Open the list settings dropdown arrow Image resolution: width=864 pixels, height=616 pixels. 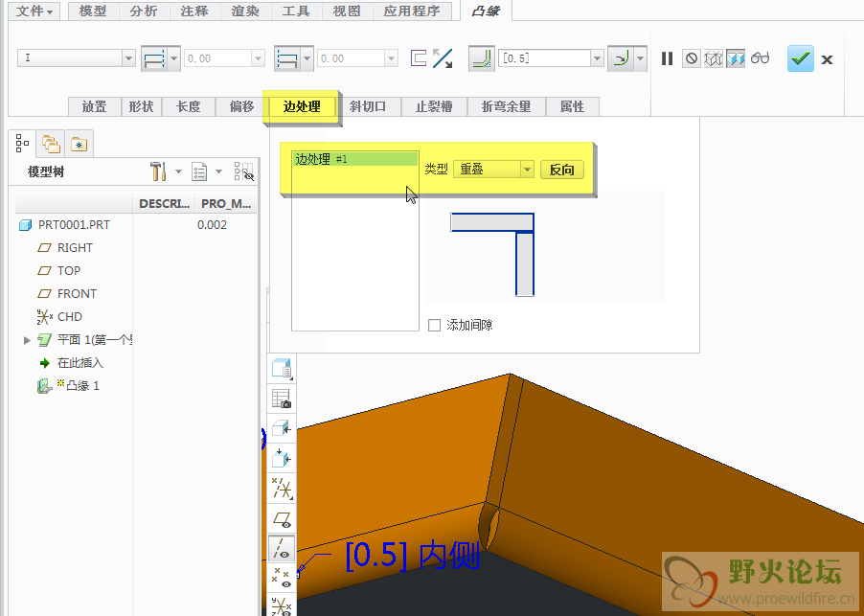(218, 171)
